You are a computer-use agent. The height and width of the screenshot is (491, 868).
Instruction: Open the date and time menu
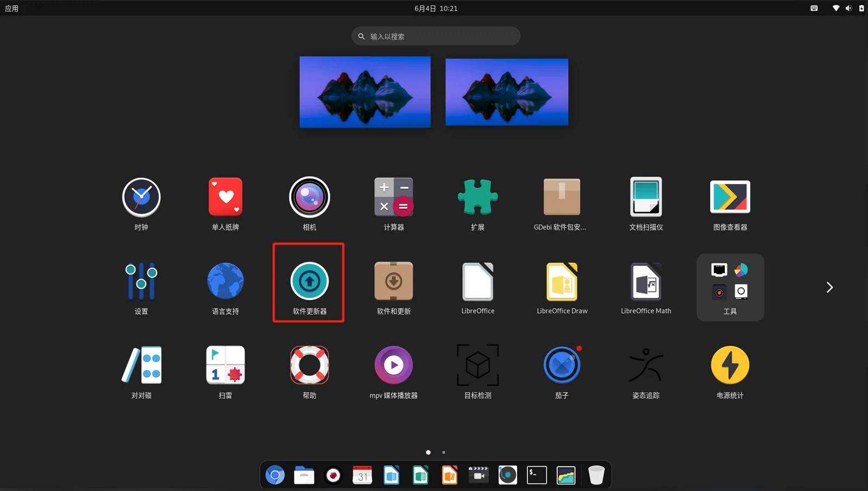436,8
